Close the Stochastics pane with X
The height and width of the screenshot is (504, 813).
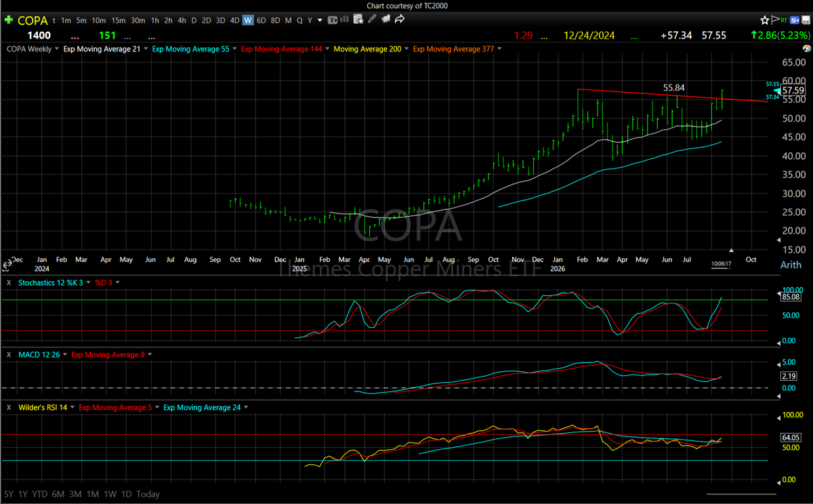point(9,282)
